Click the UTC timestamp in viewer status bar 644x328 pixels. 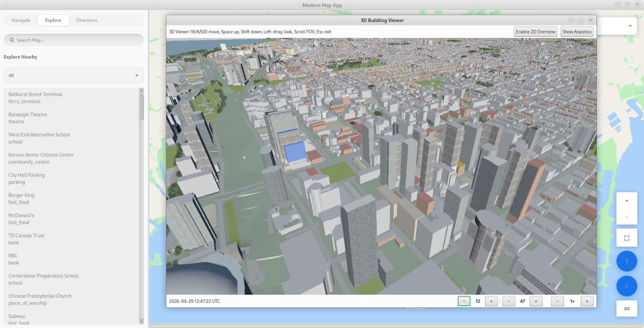[x=194, y=301]
